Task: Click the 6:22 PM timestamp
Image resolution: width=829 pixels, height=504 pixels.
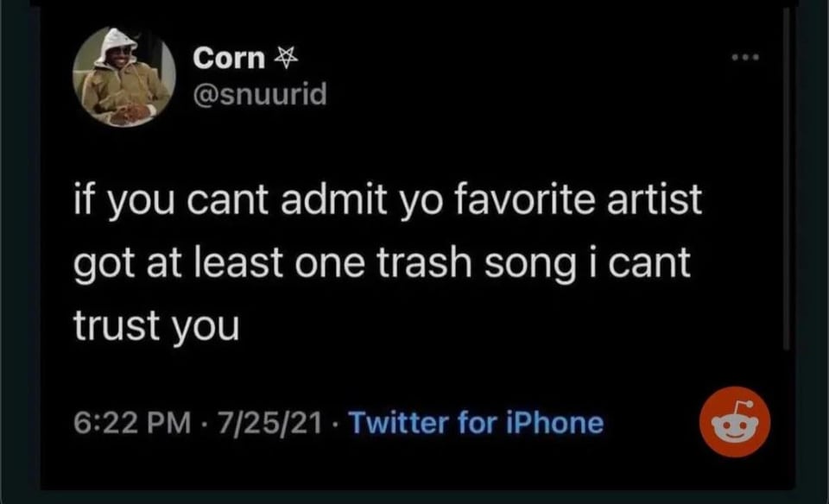Action: coord(123,423)
